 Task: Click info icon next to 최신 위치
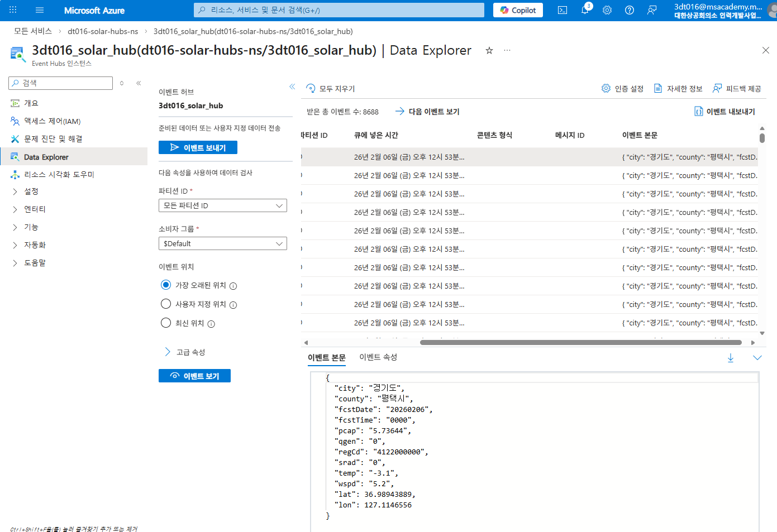tap(211, 324)
